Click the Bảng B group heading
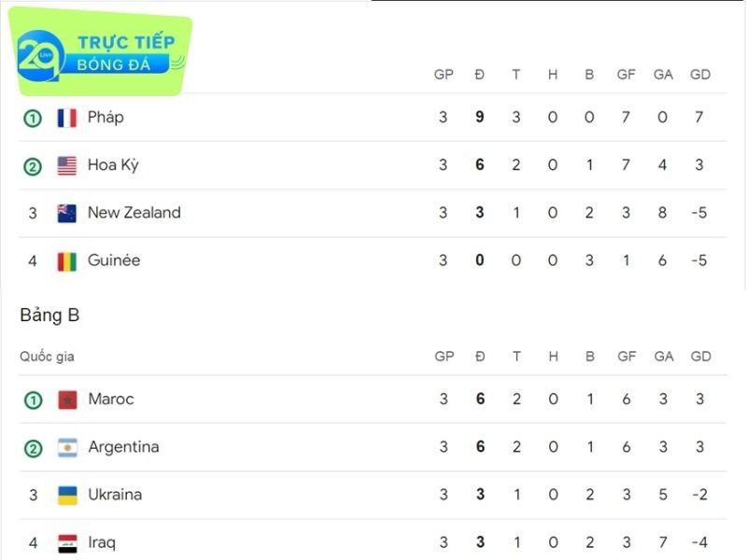 tap(49, 315)
